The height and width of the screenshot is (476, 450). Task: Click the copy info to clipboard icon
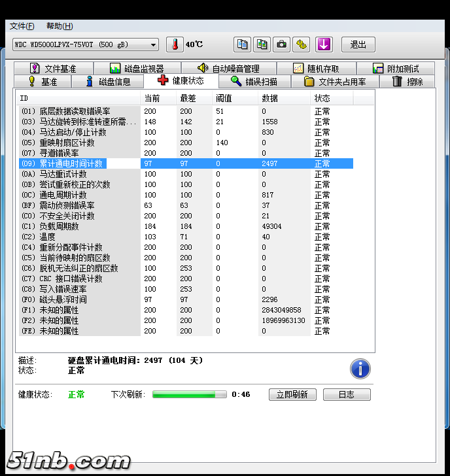(x=242, y=44)
